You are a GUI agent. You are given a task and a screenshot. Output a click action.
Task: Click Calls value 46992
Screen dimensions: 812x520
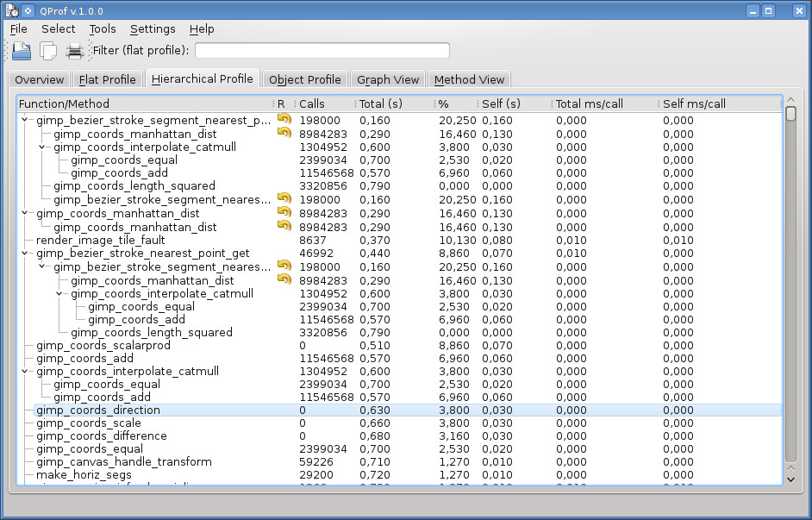tap(316, 254)
